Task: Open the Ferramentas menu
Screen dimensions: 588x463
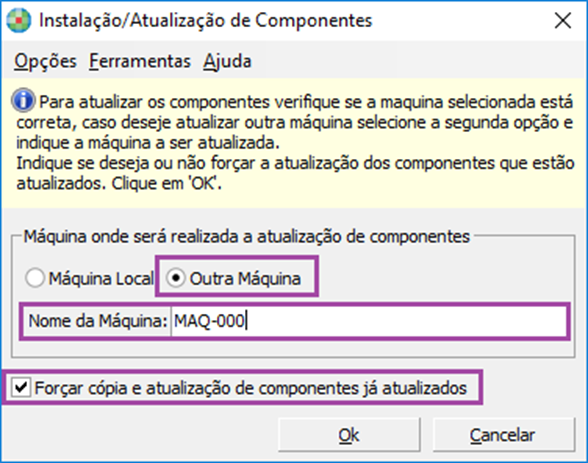Action: pyautogui.click(x=140, y=61)
